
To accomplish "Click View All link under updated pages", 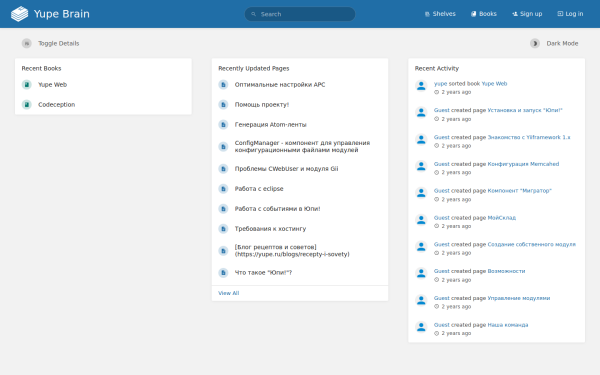I will click(x=229, y=293).
